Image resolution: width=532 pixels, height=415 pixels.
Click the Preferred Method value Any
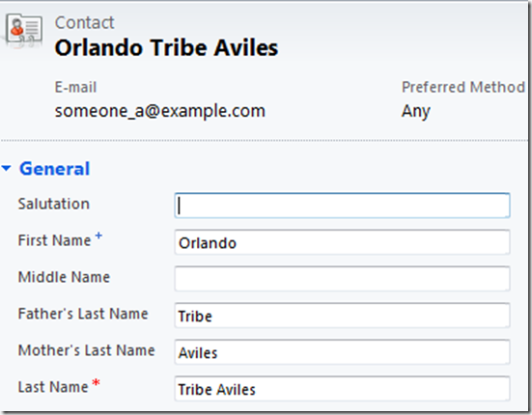click(415, 111)
